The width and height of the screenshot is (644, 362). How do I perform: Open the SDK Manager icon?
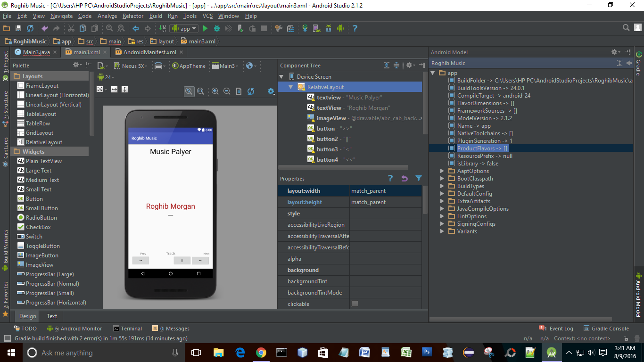click(x=329, y=29)
